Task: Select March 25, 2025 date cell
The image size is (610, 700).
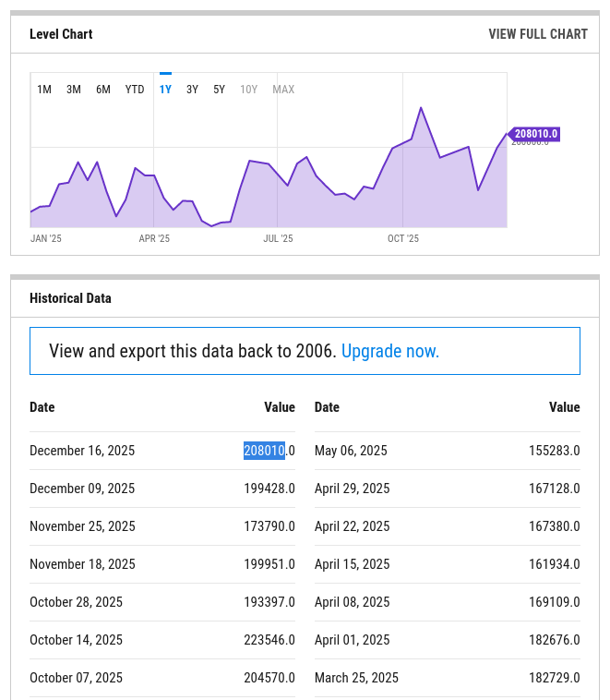Action: click(356, 678)
